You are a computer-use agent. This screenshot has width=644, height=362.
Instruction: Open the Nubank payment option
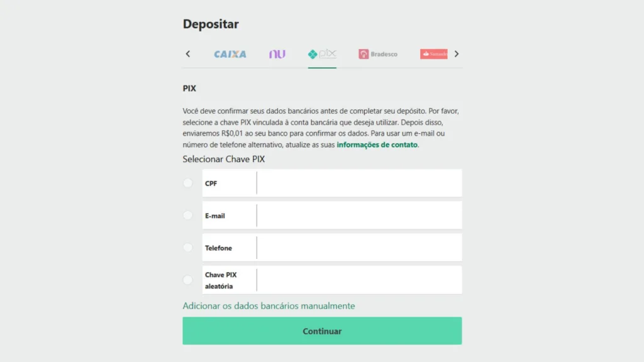pyautogui.click(x=278, y=54)
